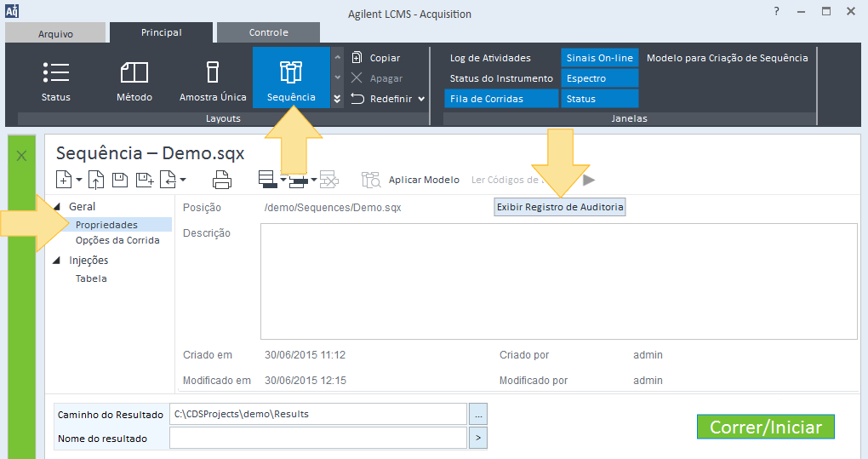The image size is (868, 459).
Task: Click the Copiar layout command
Action: pos(375,58)
